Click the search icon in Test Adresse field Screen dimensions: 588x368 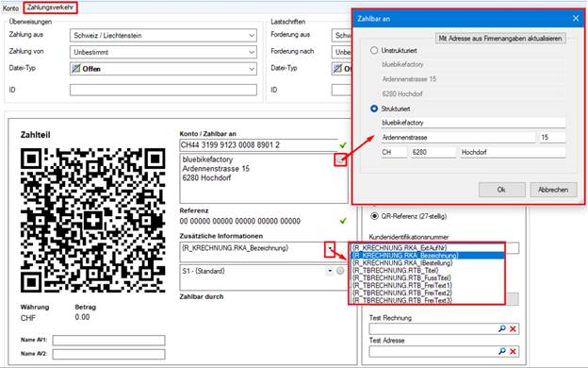pyautogui.click(x=502, y=351)
